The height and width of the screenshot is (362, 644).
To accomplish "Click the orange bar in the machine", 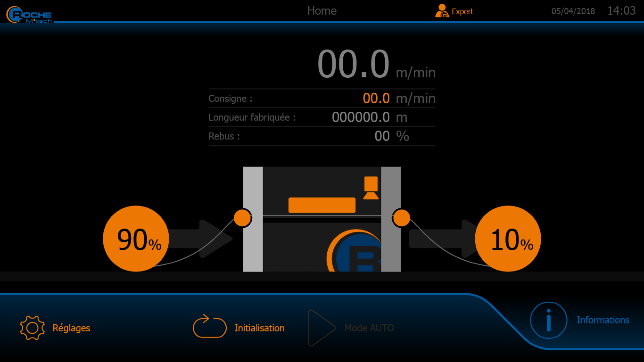I will (322, 205).
